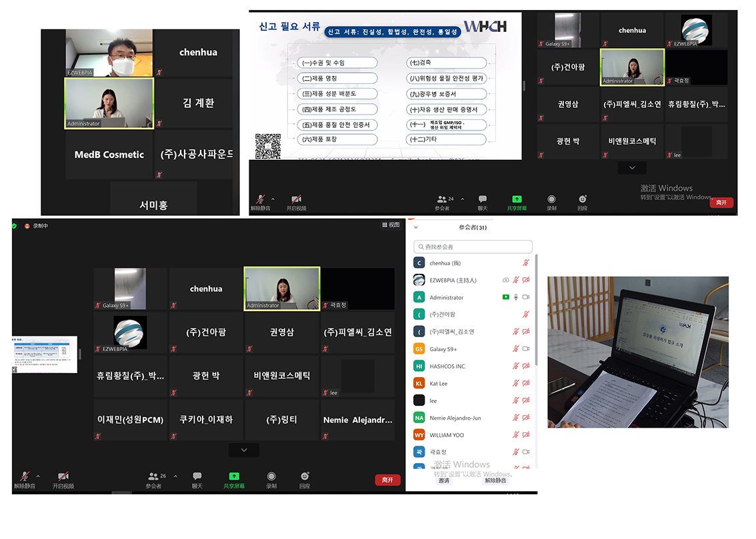Toggle camera icon in Galaxy S9+ row
Screen dimensions: 756x539
(x=526, y=348)
